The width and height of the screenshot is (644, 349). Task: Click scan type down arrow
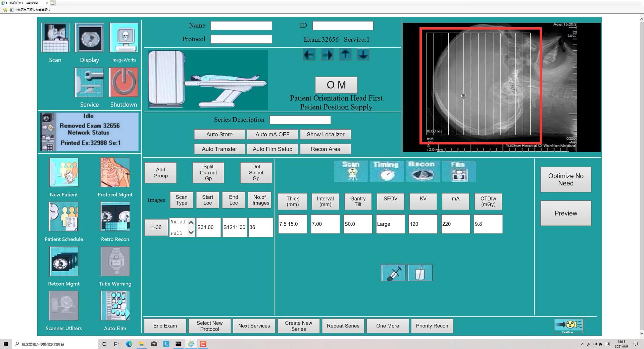tap(191, 232)
